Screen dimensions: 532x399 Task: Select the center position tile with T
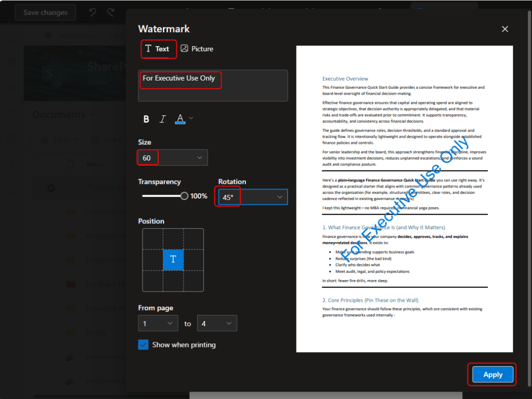pyautogui.click(x=173, y=260)
